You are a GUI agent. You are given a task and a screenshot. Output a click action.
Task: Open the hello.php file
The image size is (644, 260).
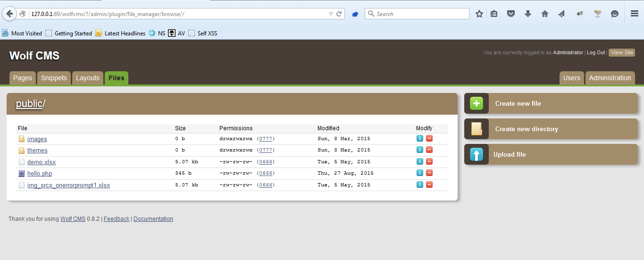pyautogui.click(x=40, y=174)
